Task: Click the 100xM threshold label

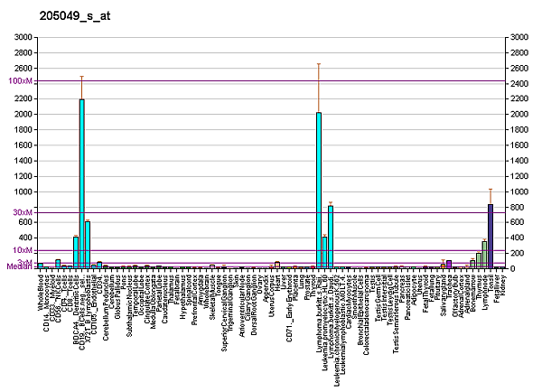Action: click(x=20, y=81)
